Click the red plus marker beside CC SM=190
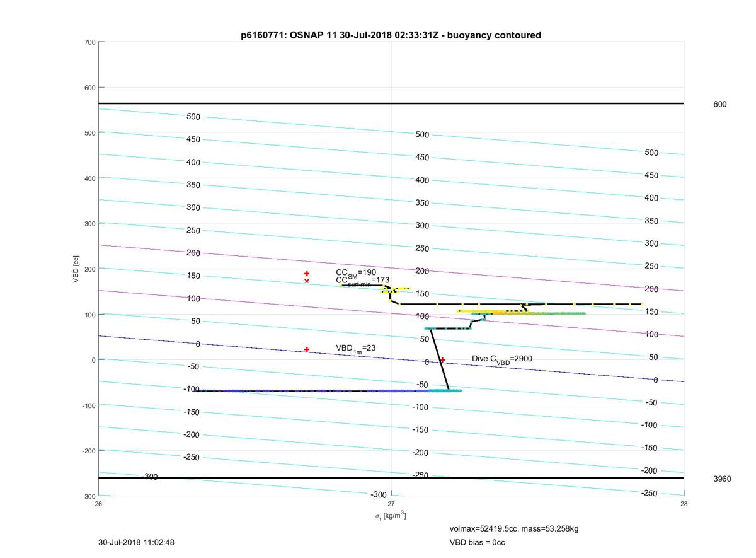This screenshot has width=756, height=558. pyautogui.click(x=307, y=274)
